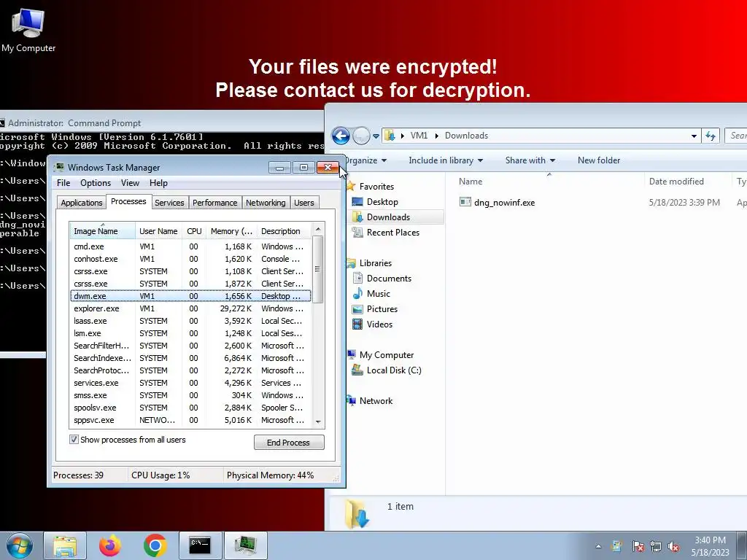Click the network tray icon
This screenshot has width=747, height=560.
coord(656,547)
